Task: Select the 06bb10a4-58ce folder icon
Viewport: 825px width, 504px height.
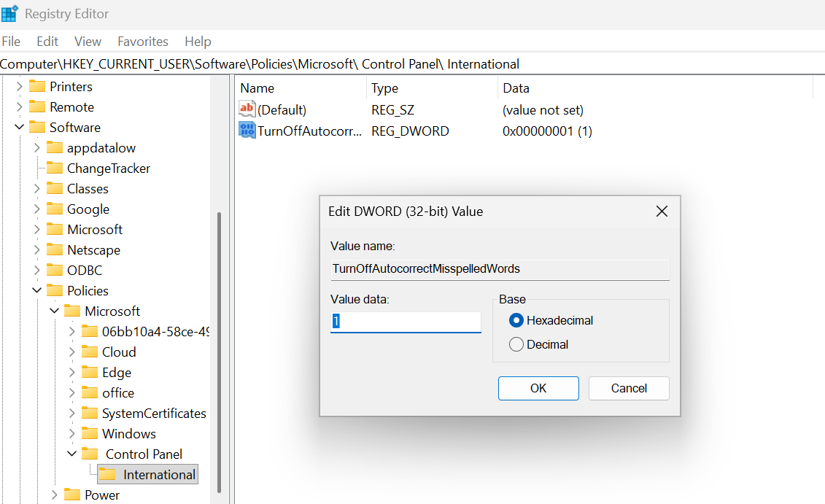Action: coord(90,331)
